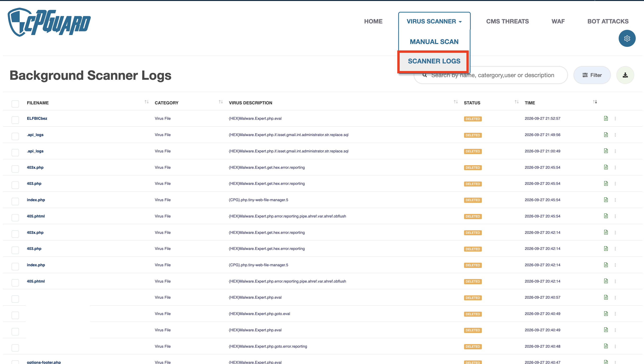The image size is (644, 364).
Task: Open more options for 405.phtml at 20:45:54
Action: (615, 216)
